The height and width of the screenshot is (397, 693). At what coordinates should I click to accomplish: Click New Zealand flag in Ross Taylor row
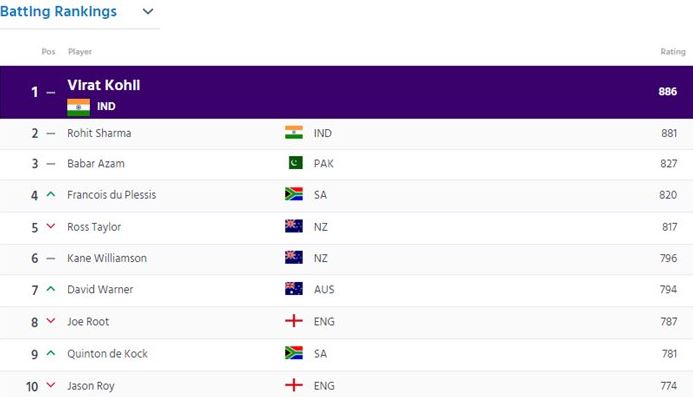tap(294, 226)
